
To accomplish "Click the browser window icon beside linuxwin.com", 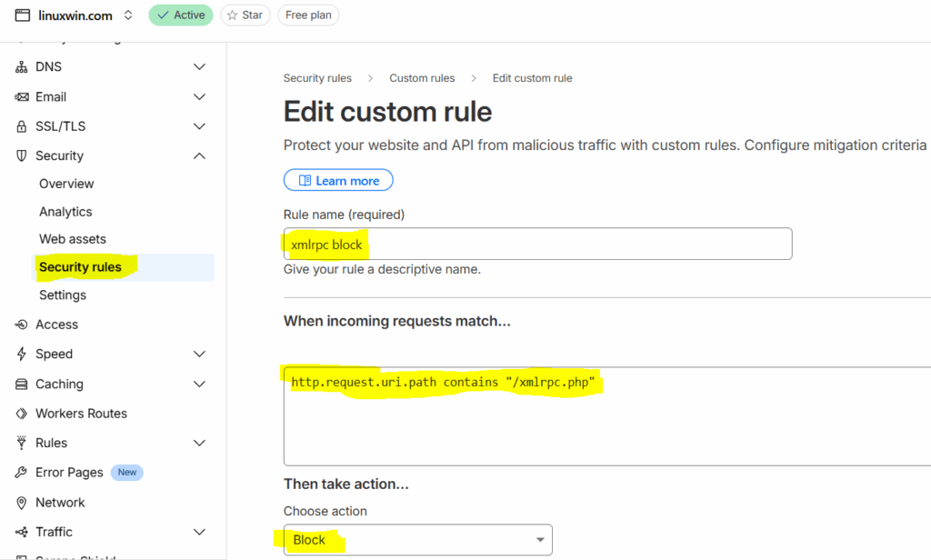I will [22, 15].
